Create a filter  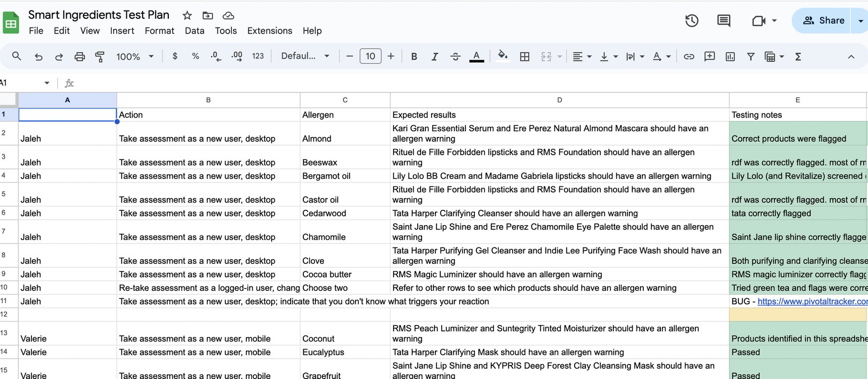pyautogui.click(x=751, y=56)
